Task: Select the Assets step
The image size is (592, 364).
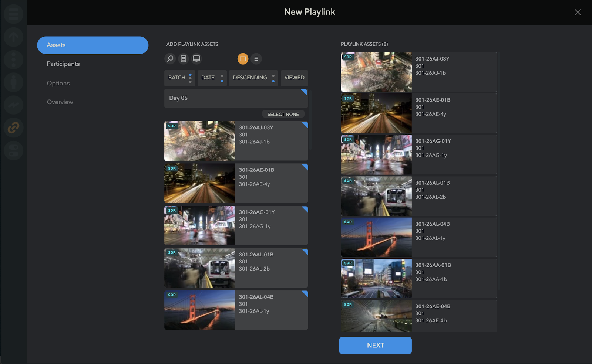Action: [x=92, y=45]
